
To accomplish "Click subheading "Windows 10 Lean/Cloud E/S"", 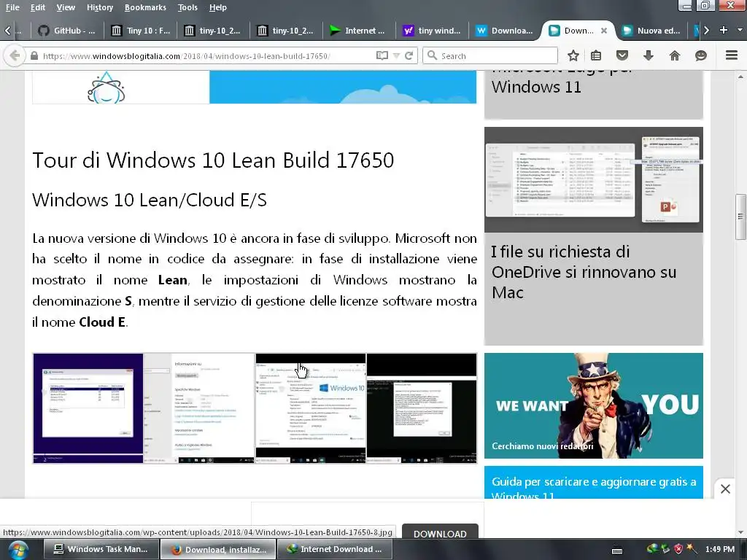I will click(x=149, y=200).
